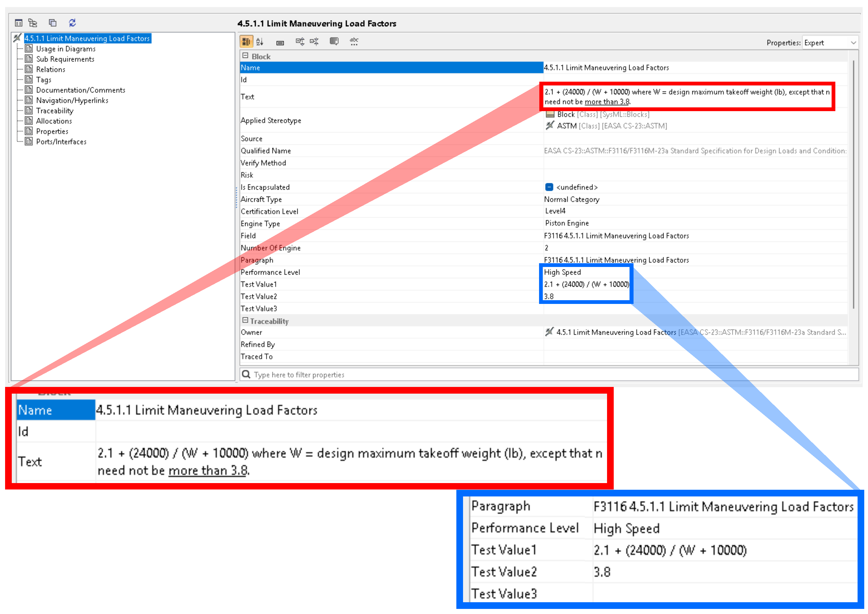Click the abc text display icon

coord(354,41)
